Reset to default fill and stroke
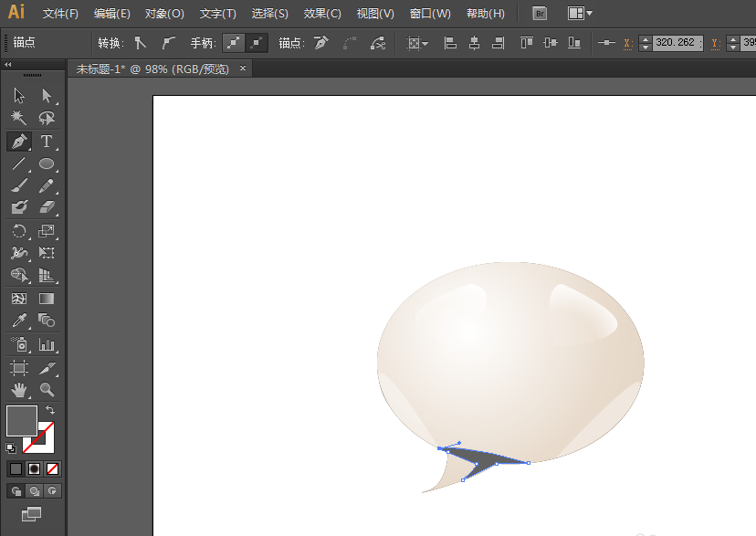 (x=11, y=447)
